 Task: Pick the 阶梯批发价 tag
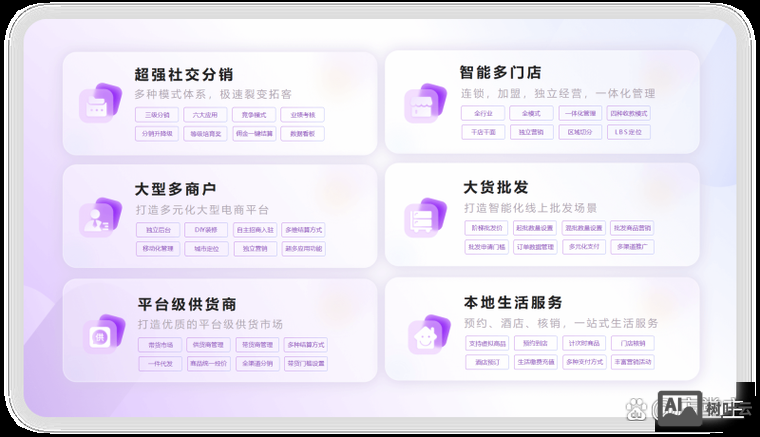pyautogui.click(x=487, y=228)
